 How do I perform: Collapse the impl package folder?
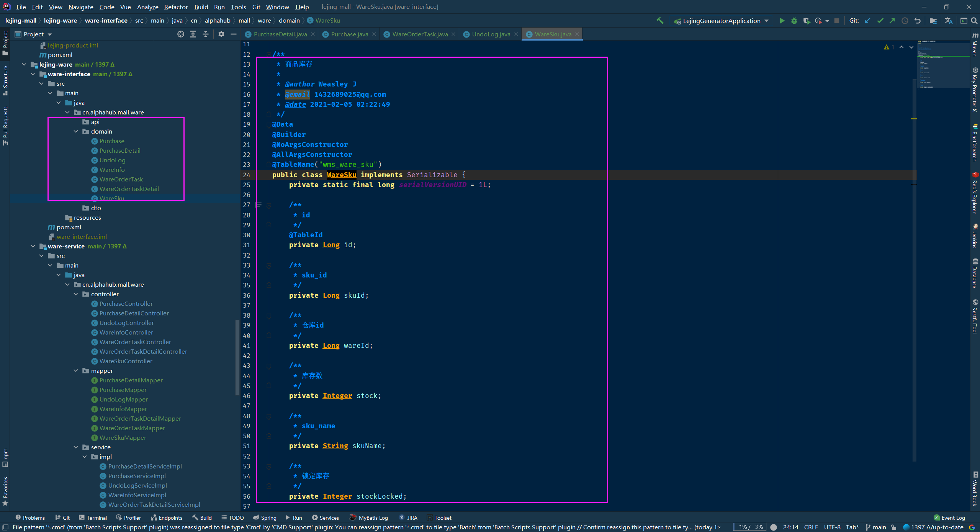click(85, 457)
